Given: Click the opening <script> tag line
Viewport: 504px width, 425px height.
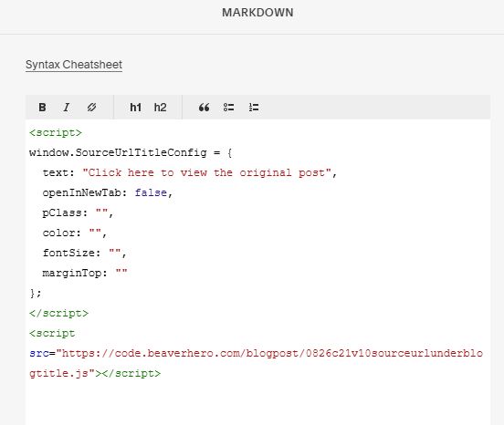Looking at the screenshot, I should point(56,132).
